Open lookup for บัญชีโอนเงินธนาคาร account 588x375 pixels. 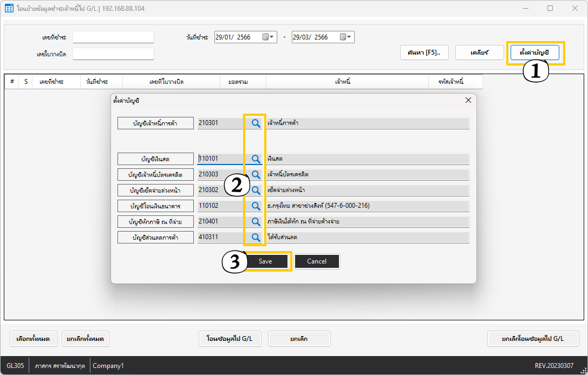256,206
